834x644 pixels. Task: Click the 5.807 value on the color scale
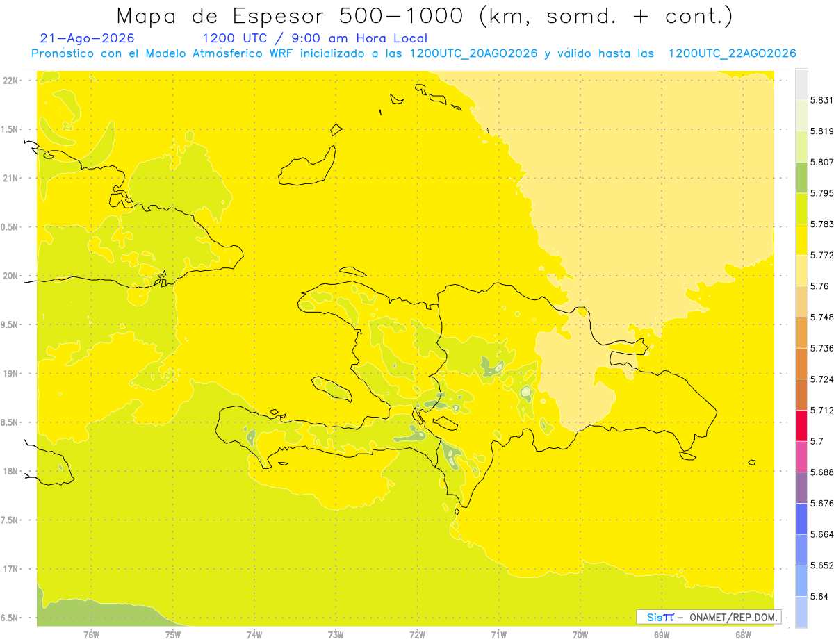coord(821,162)
